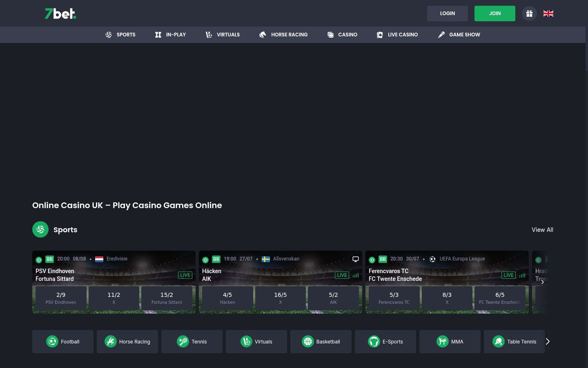
Task: Go to Live Casino tab
Action: [397, 35]
